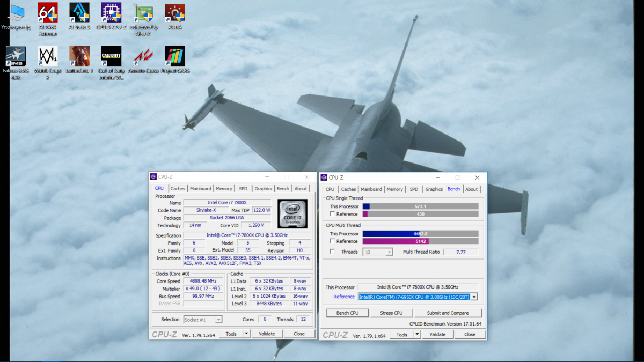Open the Graphics tab in the processor-info CPU-Z window
Viewport: 644px width, 362px height.
tap(263, 189)
